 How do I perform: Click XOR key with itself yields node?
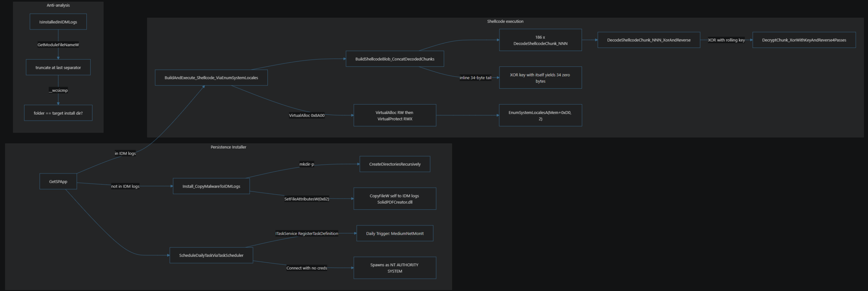(x=540, y=78)
